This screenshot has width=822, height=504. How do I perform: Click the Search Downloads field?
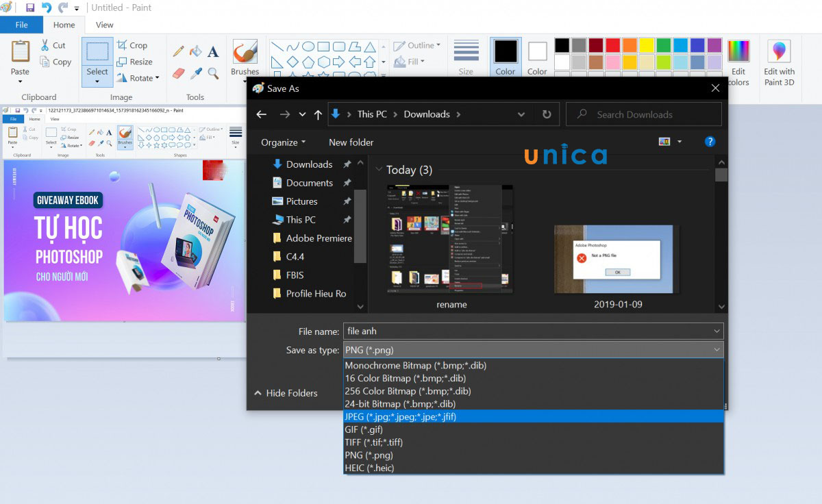[x=644, y=114]
